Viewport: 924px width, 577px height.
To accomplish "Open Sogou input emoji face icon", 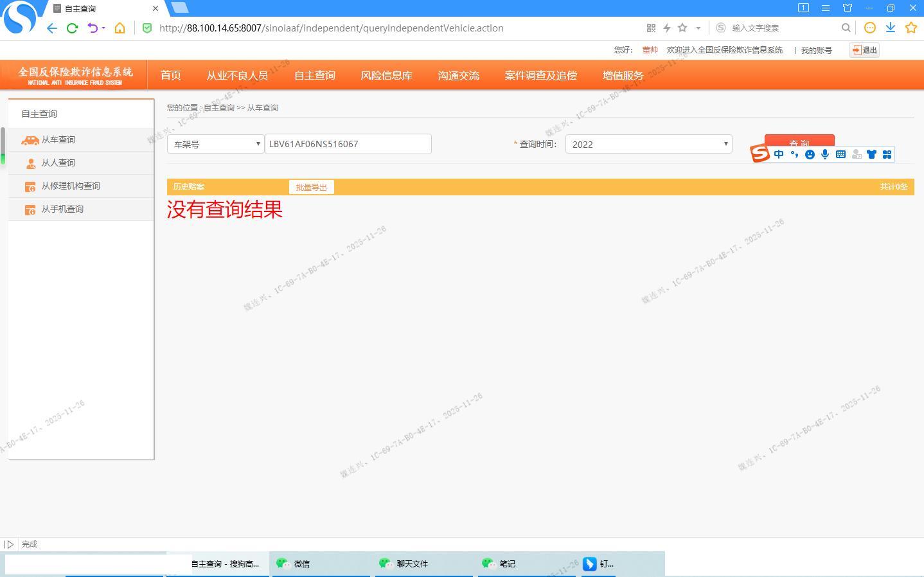I will 810,154.
